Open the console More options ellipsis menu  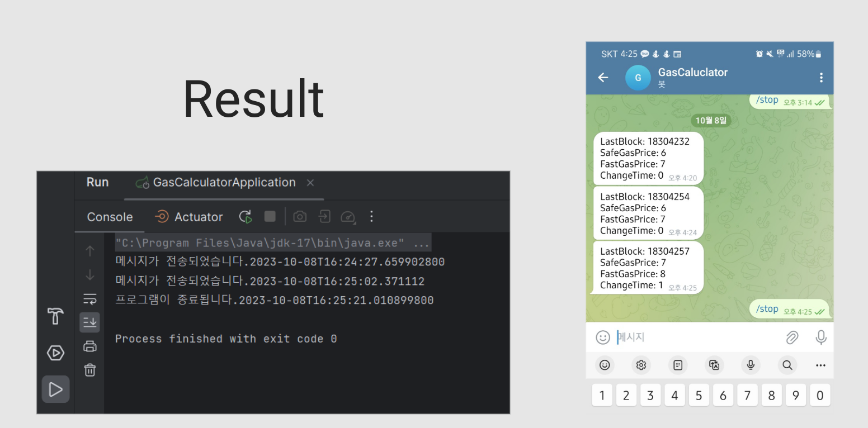(371, 217)
